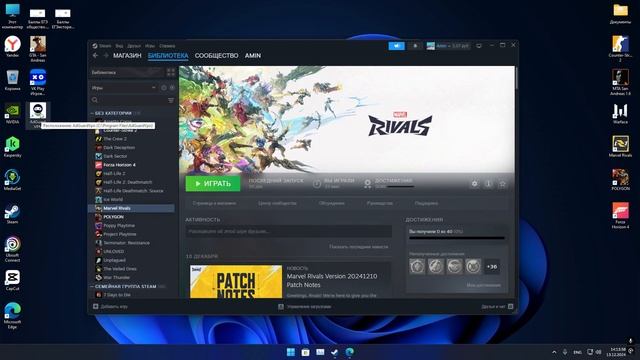Open the notifications bell

[415, 46]
